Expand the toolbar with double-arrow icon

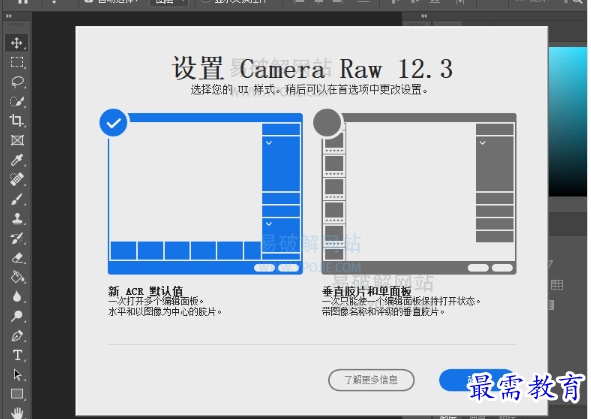click(x=9, y=16)
